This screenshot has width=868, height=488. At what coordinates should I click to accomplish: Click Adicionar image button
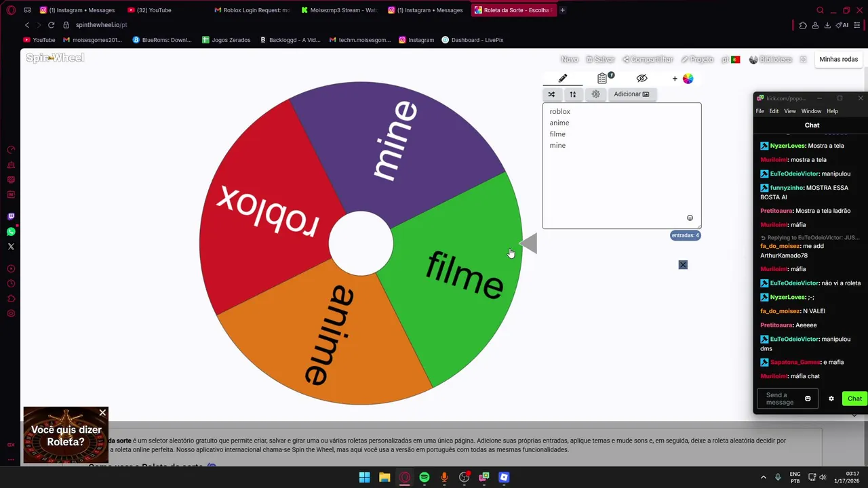pos(631,94)
